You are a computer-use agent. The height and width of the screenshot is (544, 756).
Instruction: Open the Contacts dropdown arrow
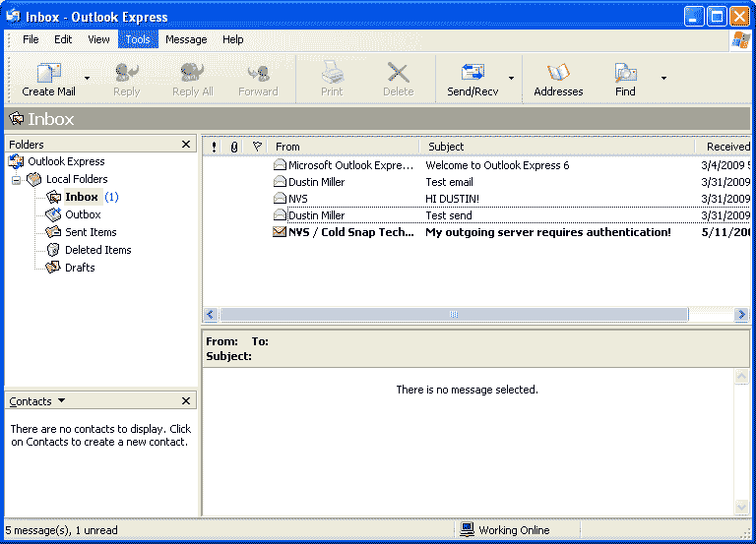[x=62, y=400]
